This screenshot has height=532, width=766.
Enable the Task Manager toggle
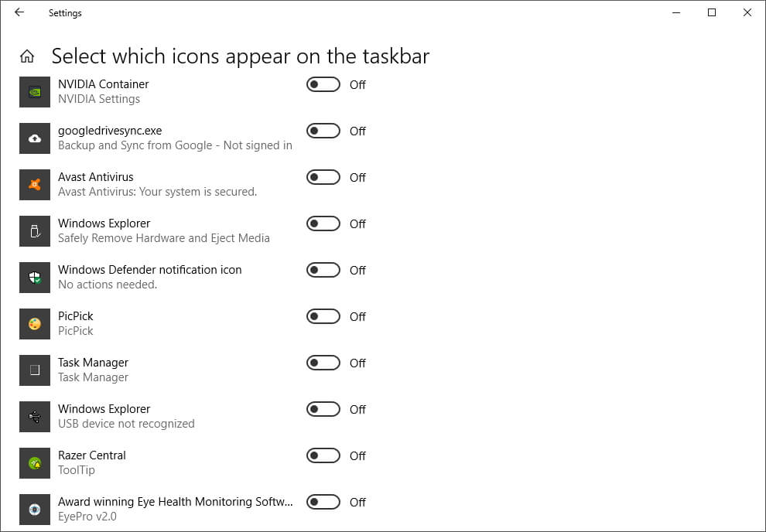click(323, 363)
